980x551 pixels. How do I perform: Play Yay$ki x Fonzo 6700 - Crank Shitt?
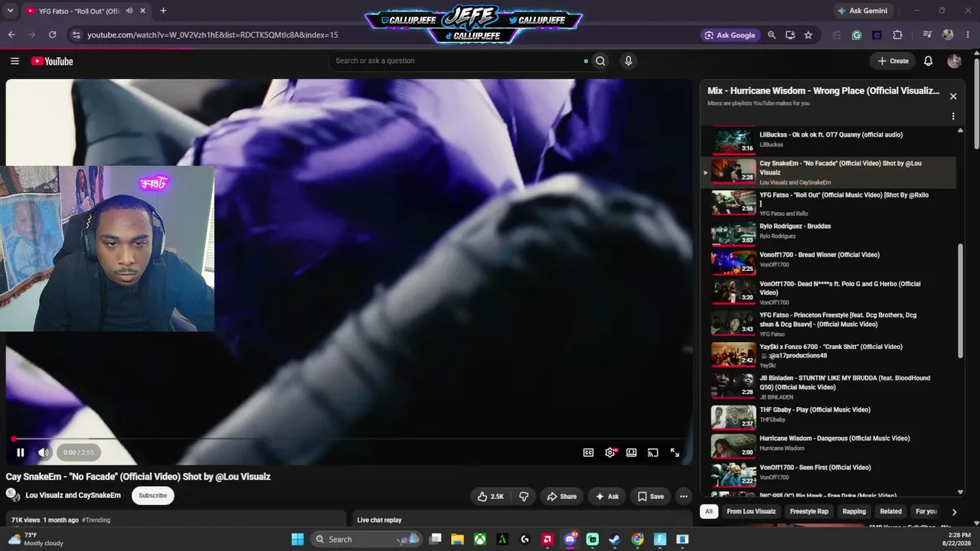click(828, 355)
